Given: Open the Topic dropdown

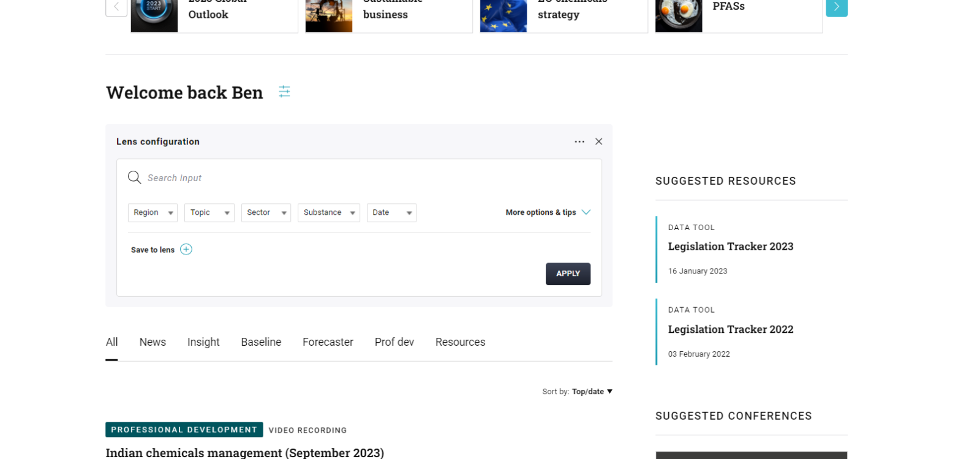Looking at the screenshot, I should 209,212.
